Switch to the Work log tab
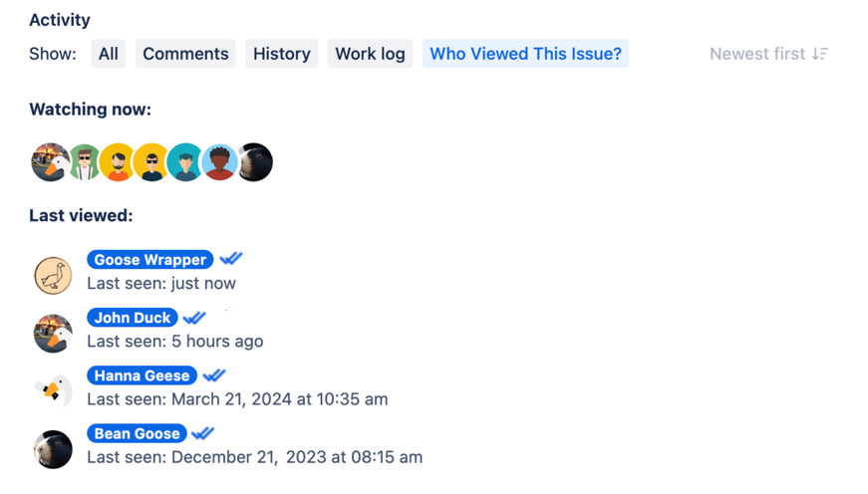The height and width of the screenshot is (494, 868). click(x=370, y=54)
